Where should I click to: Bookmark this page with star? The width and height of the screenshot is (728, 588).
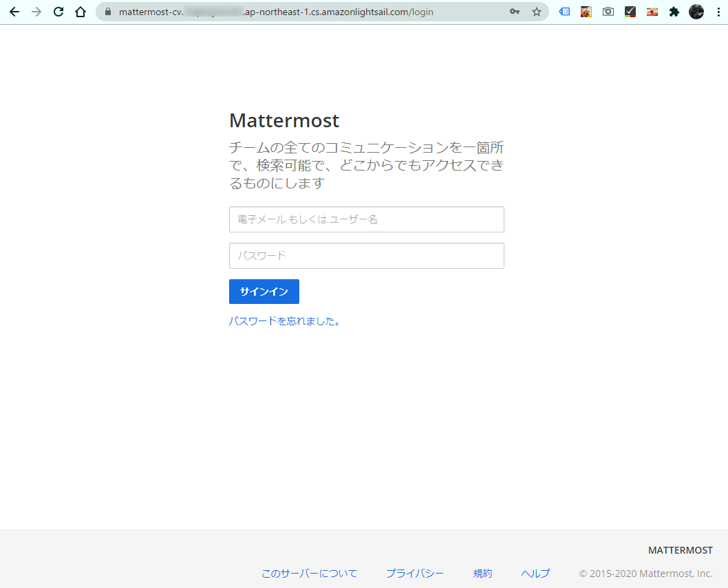point(537,12)
